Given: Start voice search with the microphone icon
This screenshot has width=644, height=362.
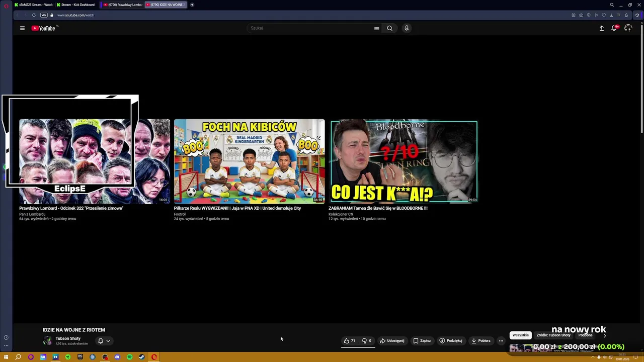Looking at the screenshot, I should [407, 28].
